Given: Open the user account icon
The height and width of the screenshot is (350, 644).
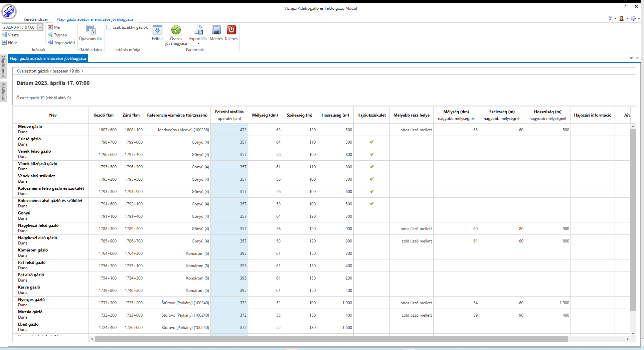Looking at the screenshot, I should 622,18.
